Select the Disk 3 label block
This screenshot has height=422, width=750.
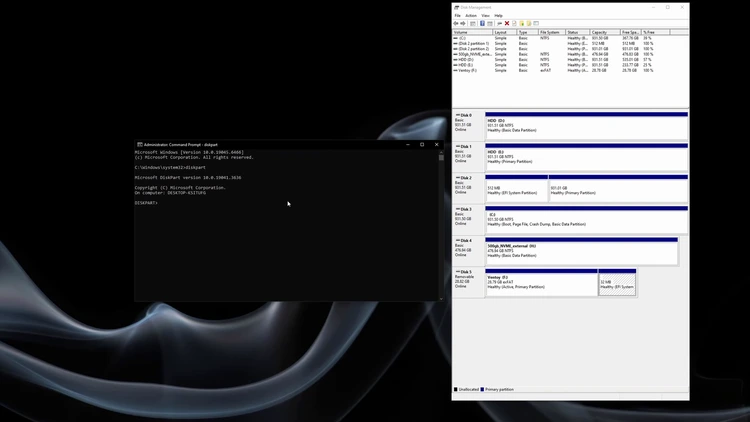click(468, 219)
